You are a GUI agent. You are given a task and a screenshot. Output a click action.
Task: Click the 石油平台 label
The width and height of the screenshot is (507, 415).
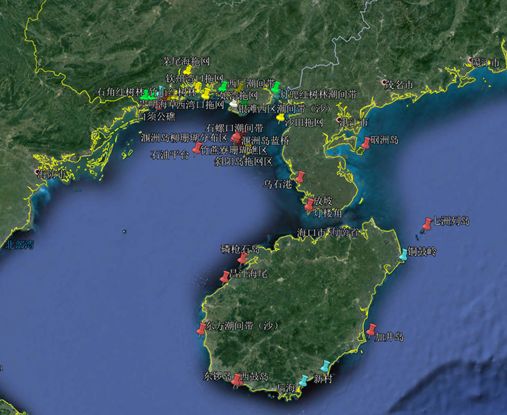click(170, 155)
